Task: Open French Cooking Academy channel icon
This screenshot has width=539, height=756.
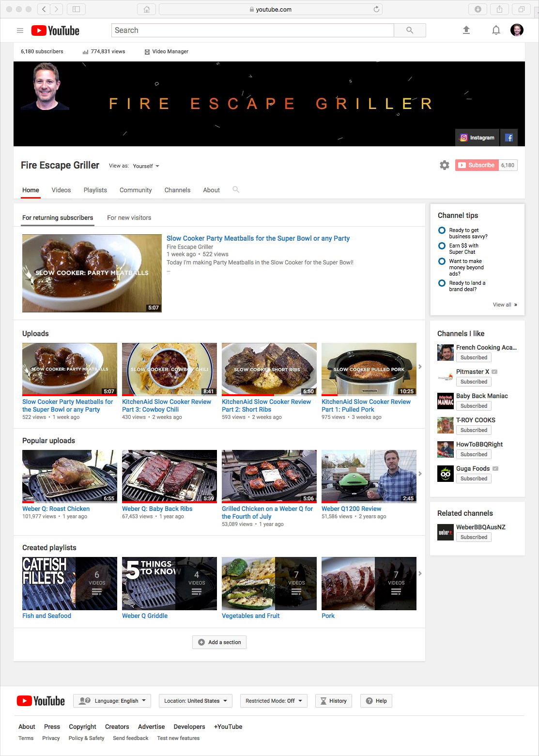Action: pyautogui.click(x=446, y=353)
